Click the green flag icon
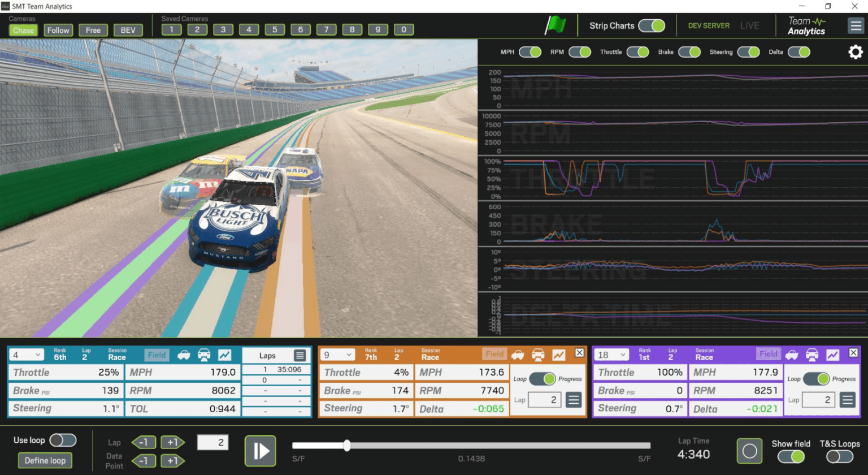 (555, 25)
